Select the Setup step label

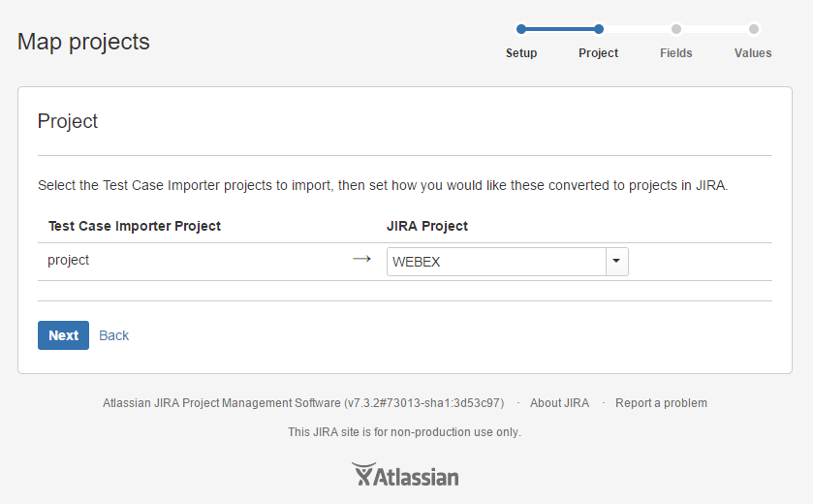point(521,53)
